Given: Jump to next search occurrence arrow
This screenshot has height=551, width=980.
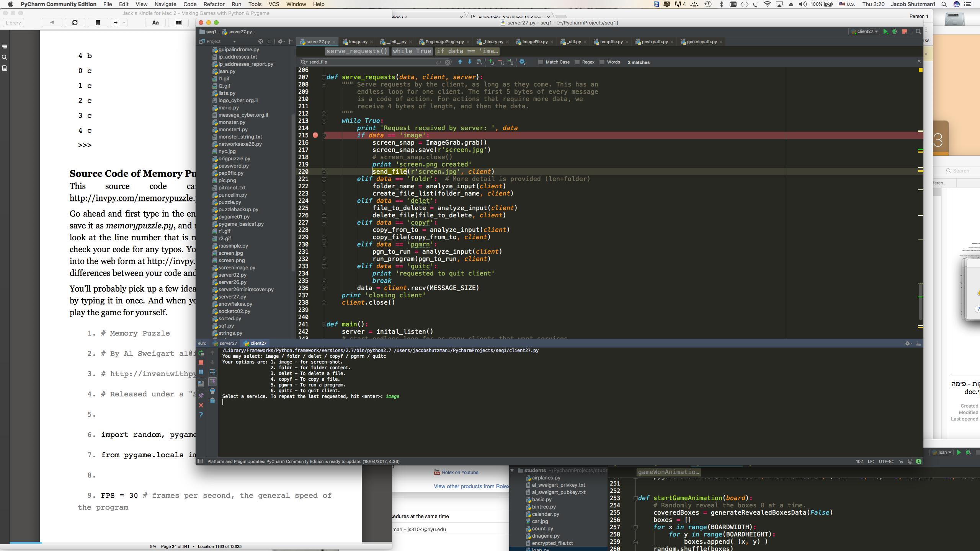Looking at the screenshot, I should 469,62.
